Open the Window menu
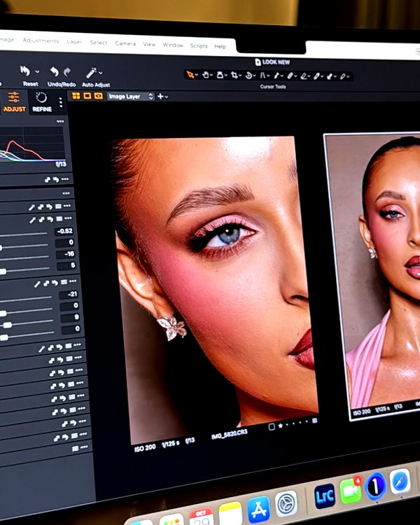The image size is (420, 525). pos(173,45)
